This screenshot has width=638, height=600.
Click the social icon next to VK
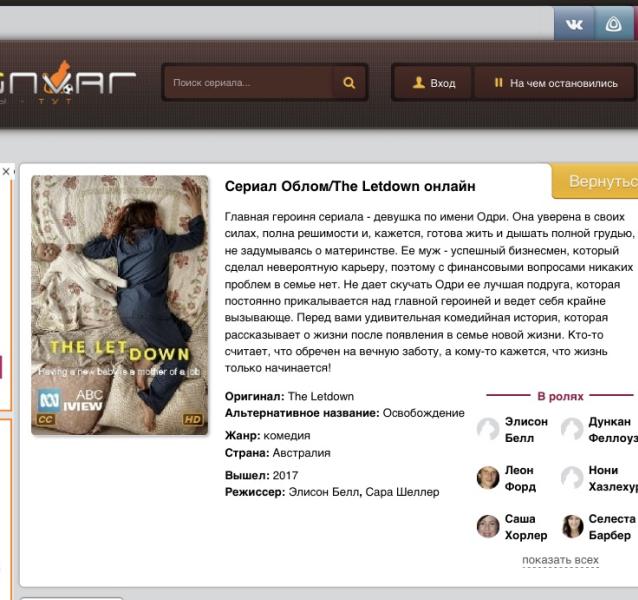click(613, 24)
